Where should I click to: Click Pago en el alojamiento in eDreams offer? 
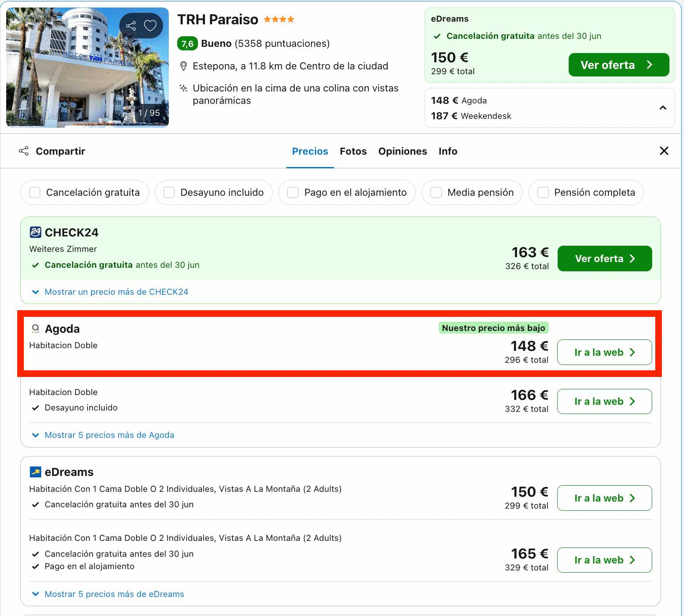90,566
